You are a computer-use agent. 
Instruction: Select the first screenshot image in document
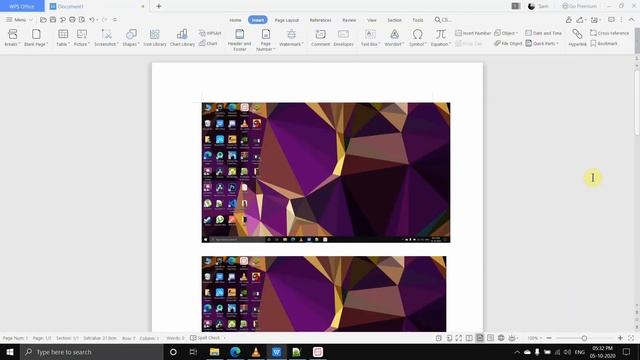click(x=326, y=173)
